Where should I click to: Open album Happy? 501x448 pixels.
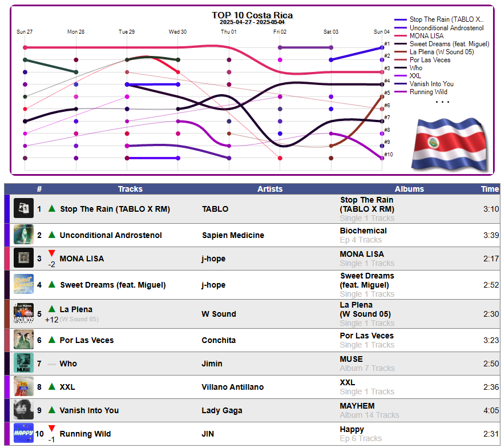click(352, 430)
